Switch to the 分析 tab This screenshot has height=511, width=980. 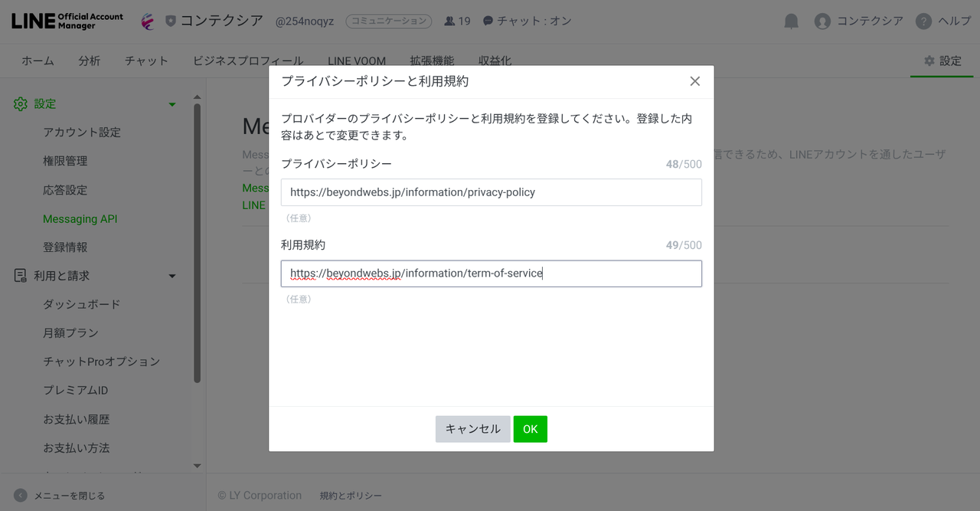(89, 61)
